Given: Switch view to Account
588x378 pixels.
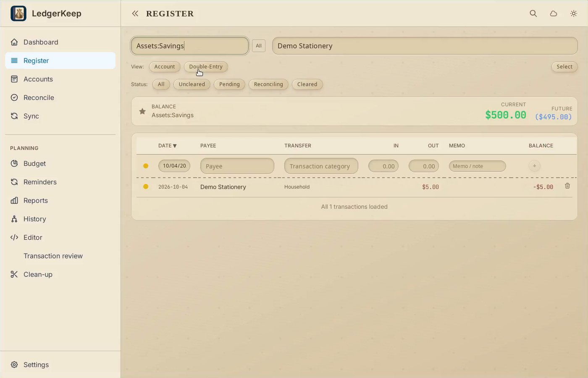Looking at the screenshot, I should pyautogui.click(x=165, y=67).
